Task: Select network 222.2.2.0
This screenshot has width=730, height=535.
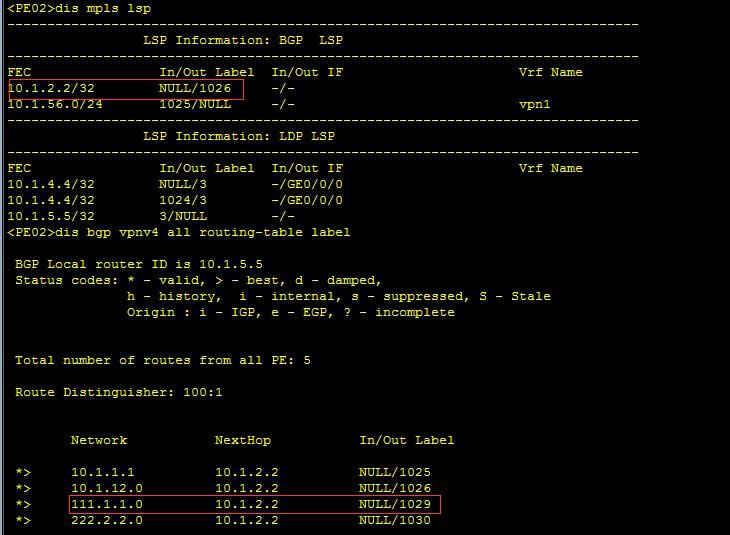Action: [107, 520]
